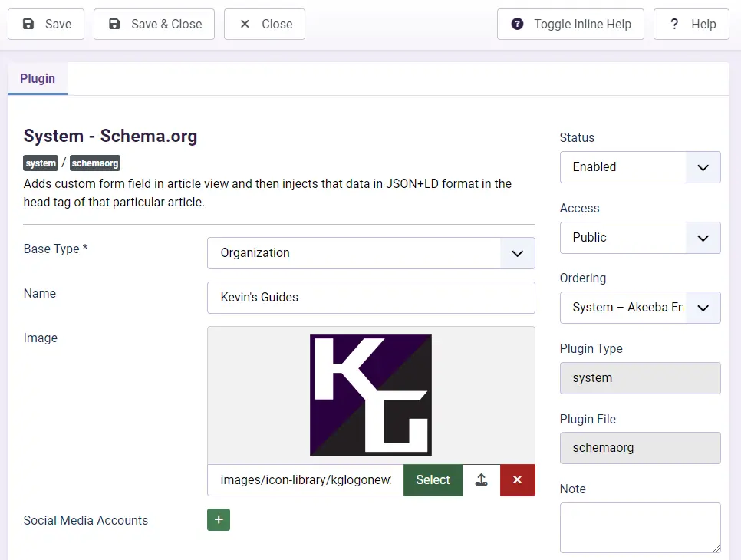
Task: Click Close in the toolbar
Action: pyautogui.click(x=265, y=24)
